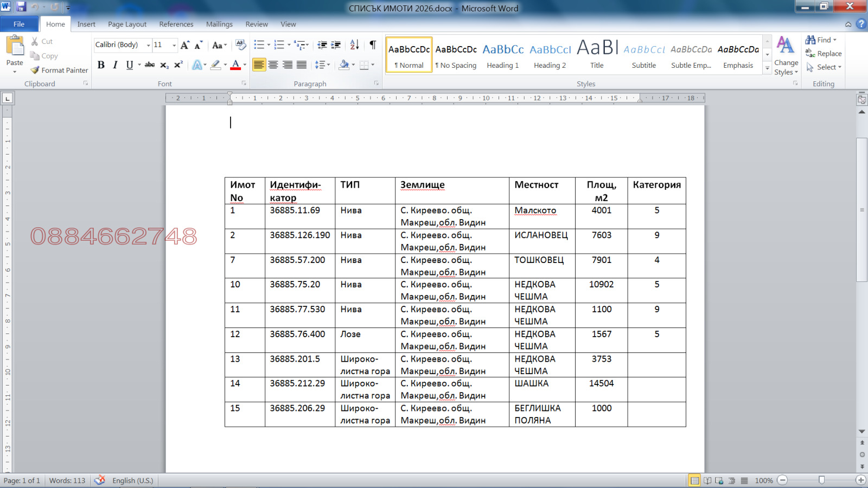Toggle show paragraph marks
Viewport: 868px width, 488px height.
(373, 45)
